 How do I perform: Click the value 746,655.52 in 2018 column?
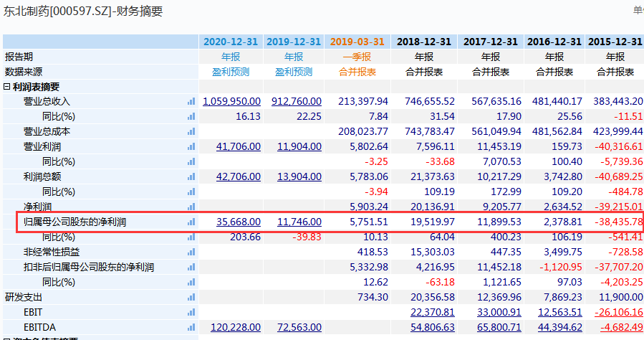point(430,102)
